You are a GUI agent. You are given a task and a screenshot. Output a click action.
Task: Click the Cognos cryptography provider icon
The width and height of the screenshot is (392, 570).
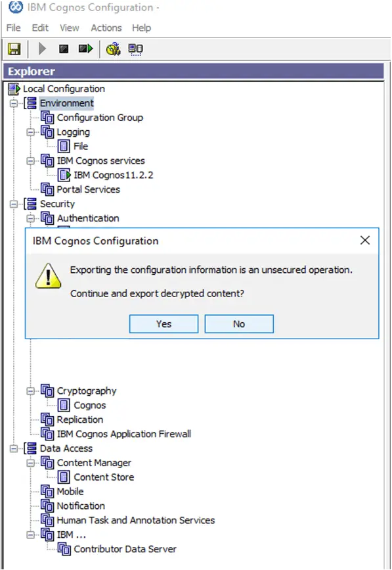point(64,406)
